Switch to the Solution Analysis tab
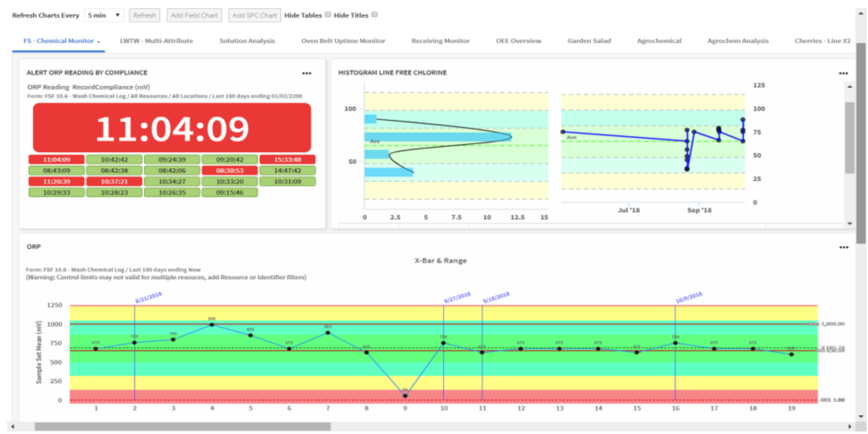The width and height of the screenshot is (868, 434). coord(247,41)
